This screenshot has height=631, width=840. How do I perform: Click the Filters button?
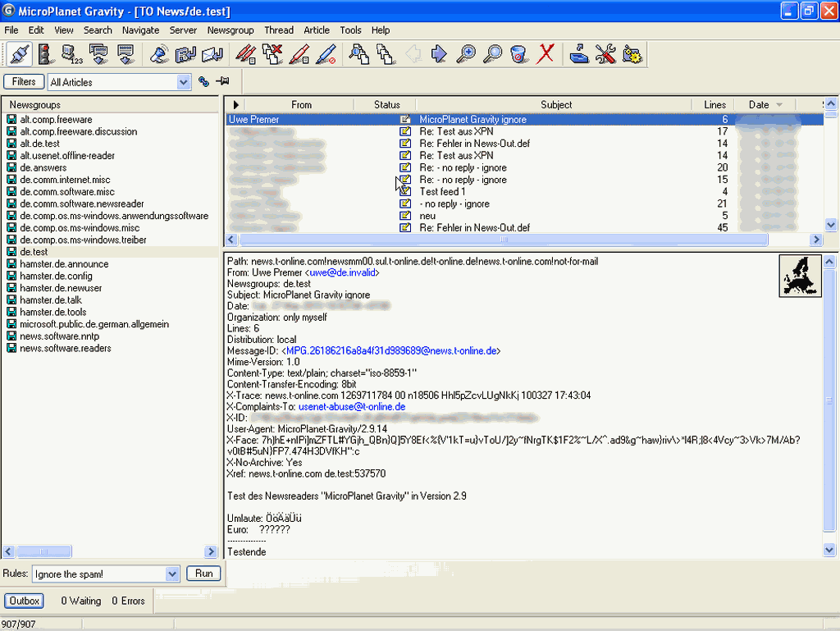tap(24, 81)
